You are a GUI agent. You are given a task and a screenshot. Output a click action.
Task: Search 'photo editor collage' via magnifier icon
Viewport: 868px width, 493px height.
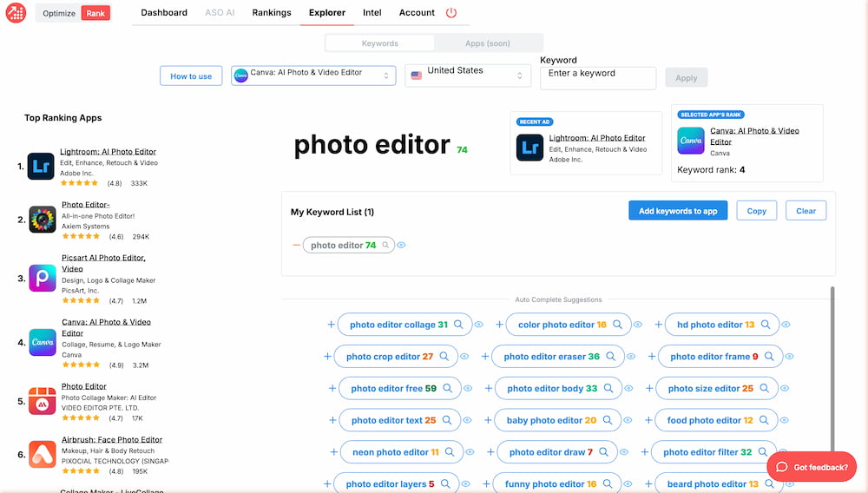click(x=458, y=325)
